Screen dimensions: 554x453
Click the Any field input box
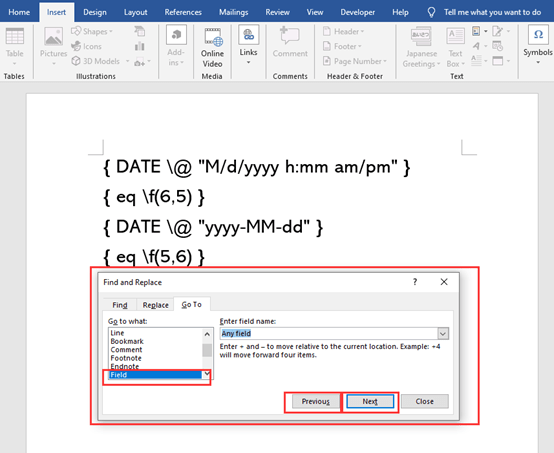[329, 333]
